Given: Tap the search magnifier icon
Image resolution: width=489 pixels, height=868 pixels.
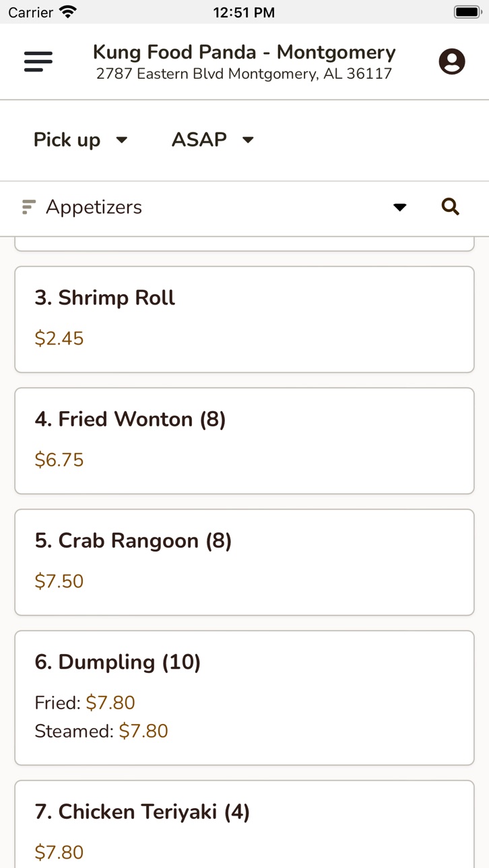Looking at the screenshot, I should (451, 207).
